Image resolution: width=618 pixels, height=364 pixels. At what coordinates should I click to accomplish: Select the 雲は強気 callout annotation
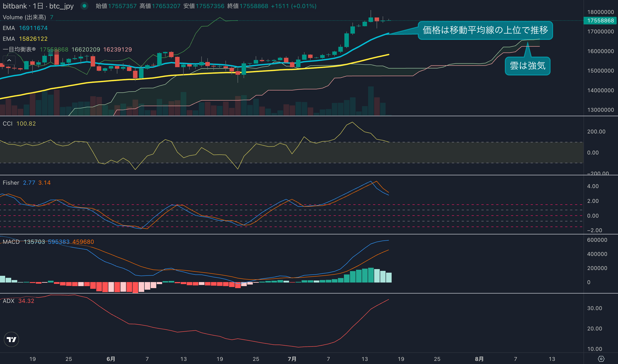(528, 66)
